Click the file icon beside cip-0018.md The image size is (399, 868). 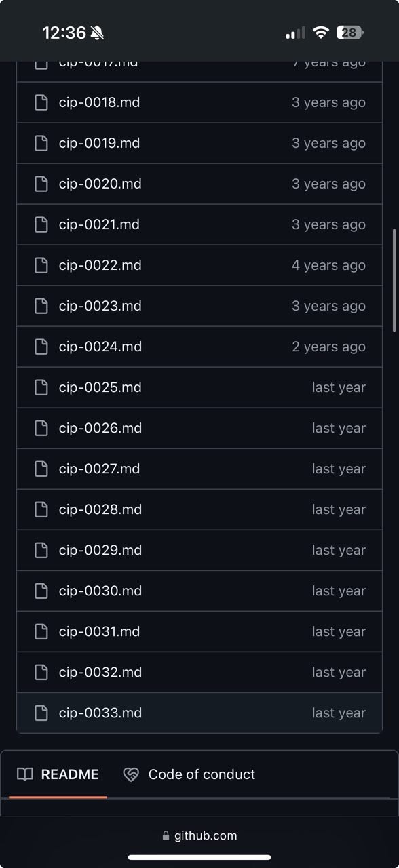[41, 102]
